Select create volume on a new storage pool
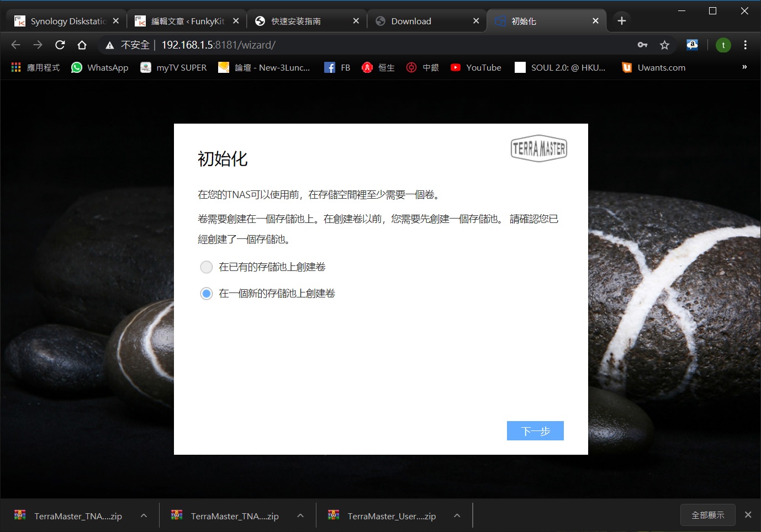761x532 pixels. (207, 294)
